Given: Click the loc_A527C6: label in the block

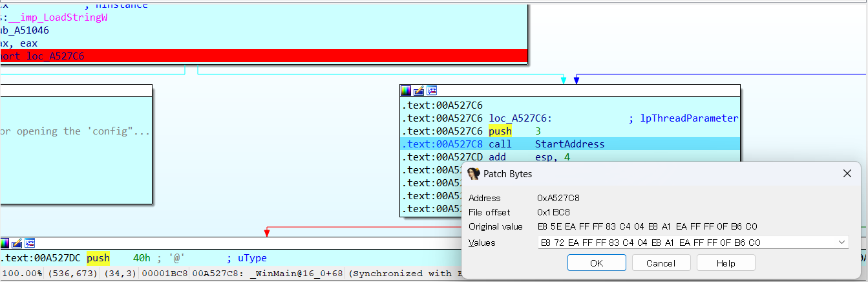Looking at the screenshot, I should click(520, 118).
